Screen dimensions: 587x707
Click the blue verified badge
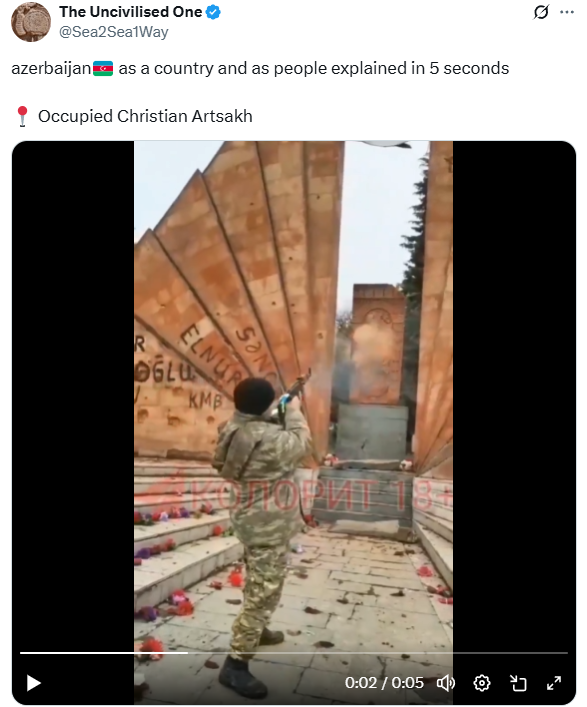tap(213, 12)
